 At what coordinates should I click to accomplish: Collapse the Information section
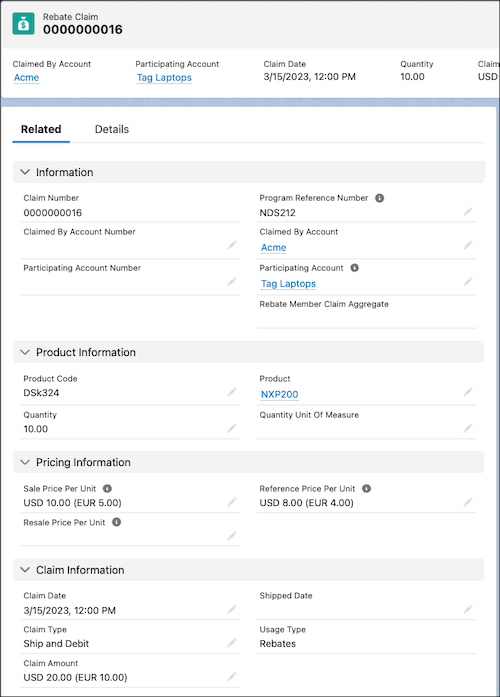pos(25,172)
